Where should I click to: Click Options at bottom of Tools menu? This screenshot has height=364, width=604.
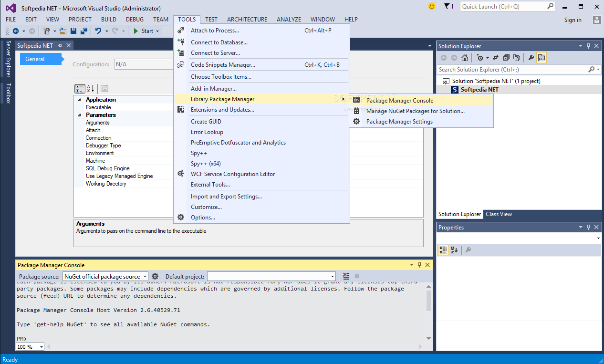point(261,218)
